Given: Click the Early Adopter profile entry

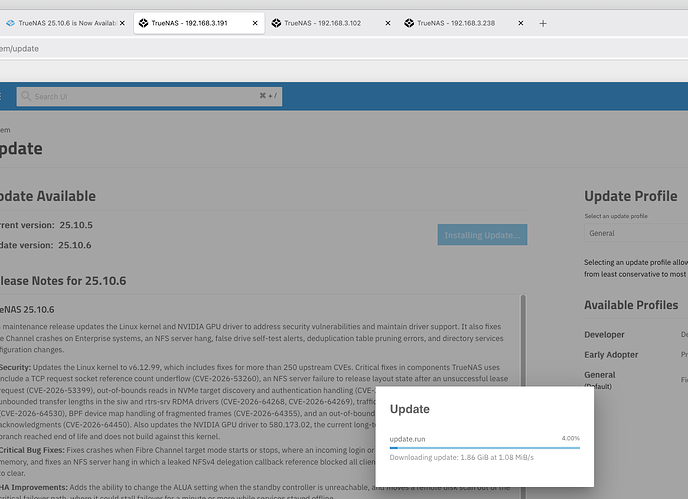Looking at the screenshot, I should 611,355.
